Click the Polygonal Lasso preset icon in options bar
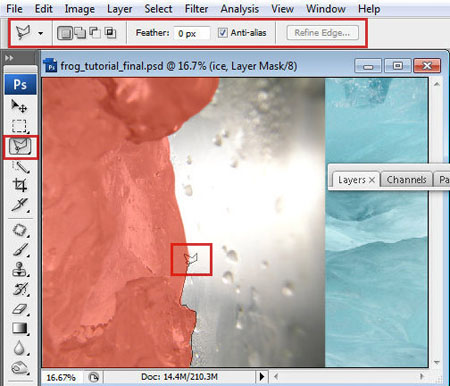 23,33
